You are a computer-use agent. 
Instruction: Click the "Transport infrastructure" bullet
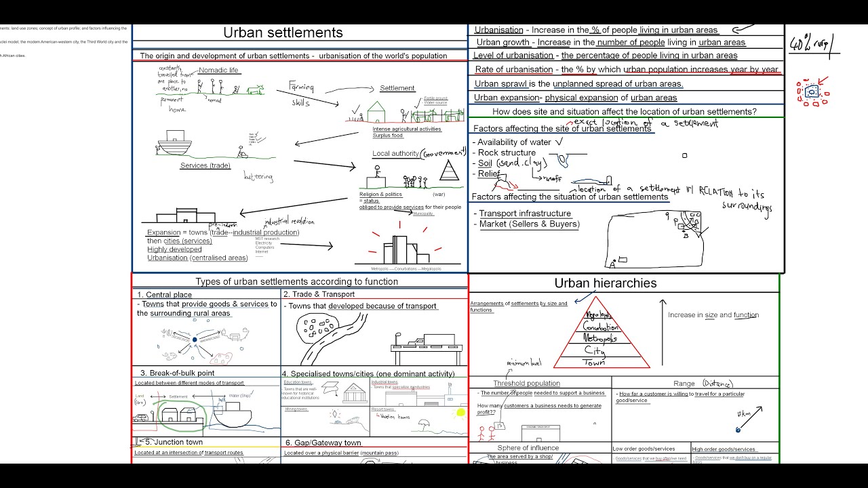[522, 213]
